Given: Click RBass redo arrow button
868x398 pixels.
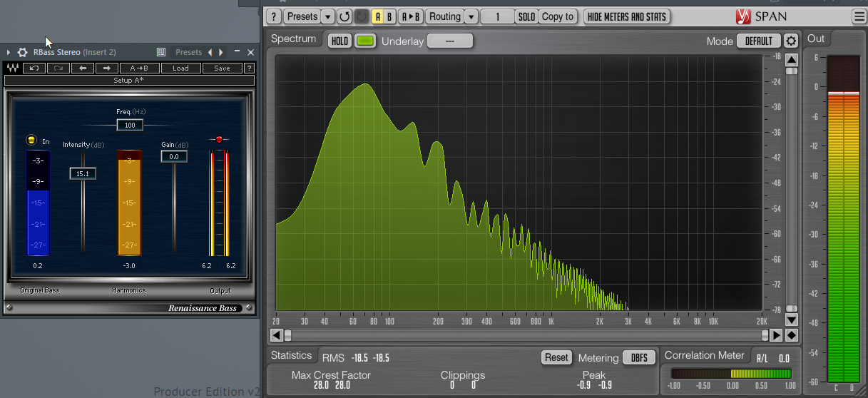Looking at the screenshot, I should click(x=59, y=68).
